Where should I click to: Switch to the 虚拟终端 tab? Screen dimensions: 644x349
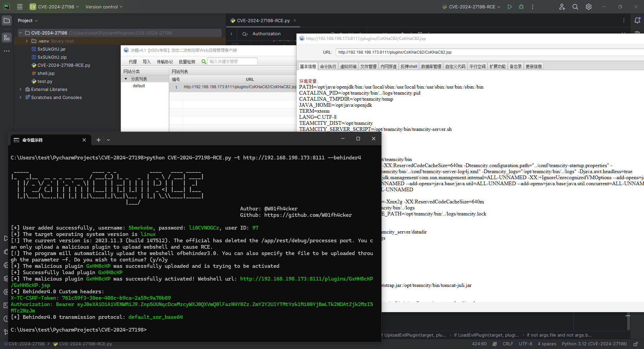point(348,66)
